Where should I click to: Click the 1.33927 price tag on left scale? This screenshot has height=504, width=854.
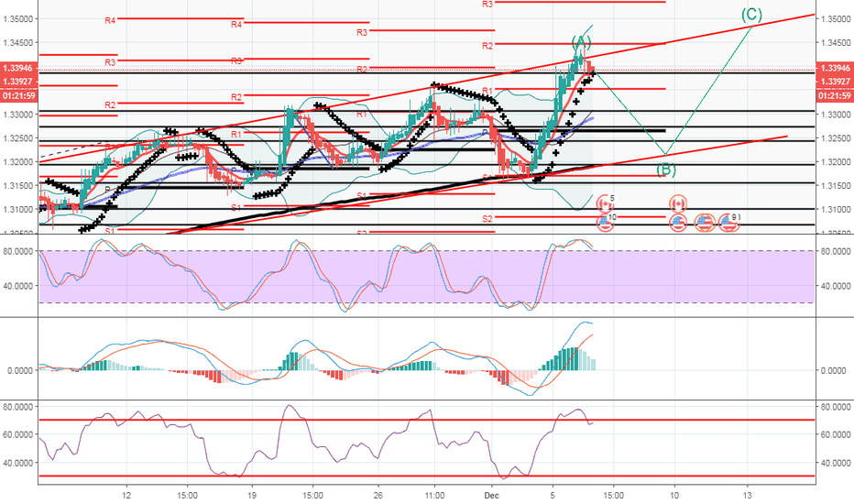(19, 82)
